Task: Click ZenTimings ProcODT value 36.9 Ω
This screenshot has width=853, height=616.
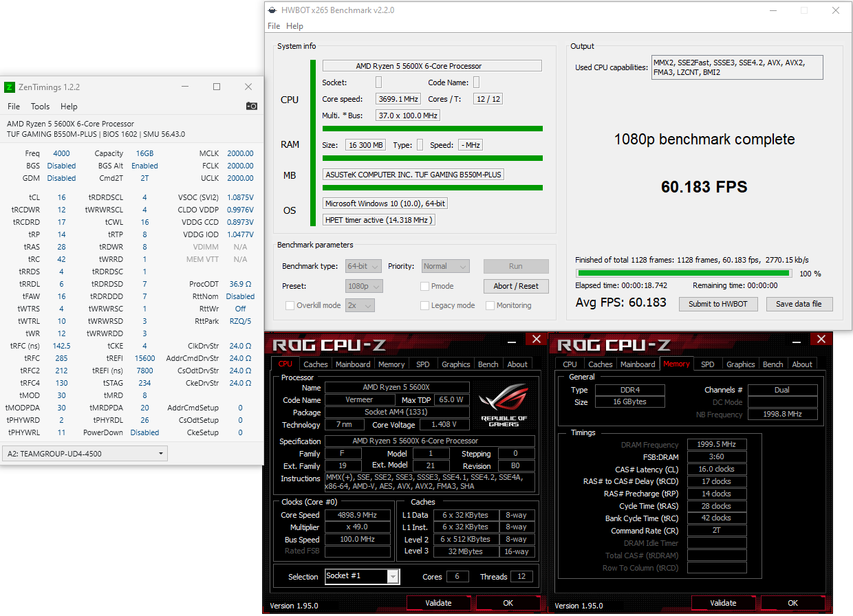Action: coord(240,284)
